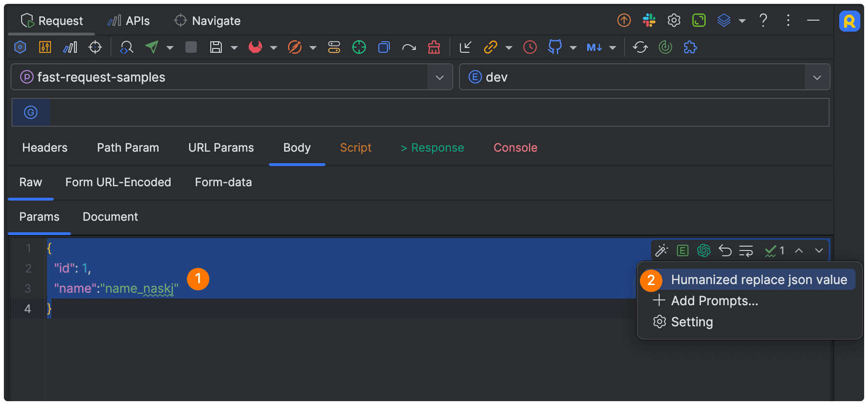Click the magic wand icon in editor
868x405 pixels.
(x=662, y=250)
